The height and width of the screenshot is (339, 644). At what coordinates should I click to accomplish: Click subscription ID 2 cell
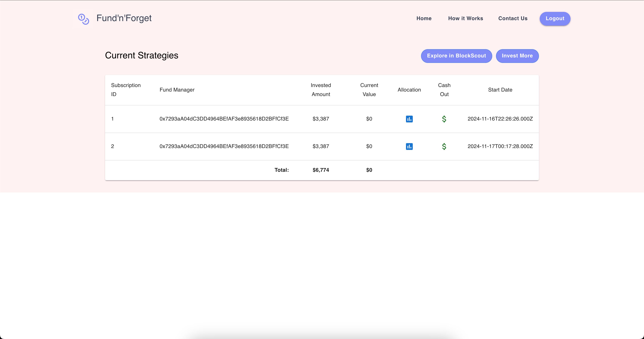click(x=112, y=146)
